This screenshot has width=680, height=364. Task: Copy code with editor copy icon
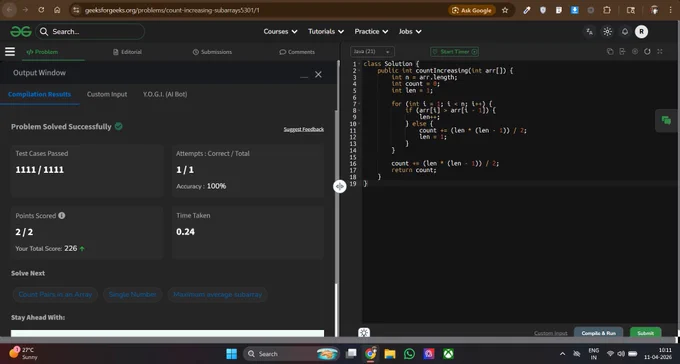point(610,52)
